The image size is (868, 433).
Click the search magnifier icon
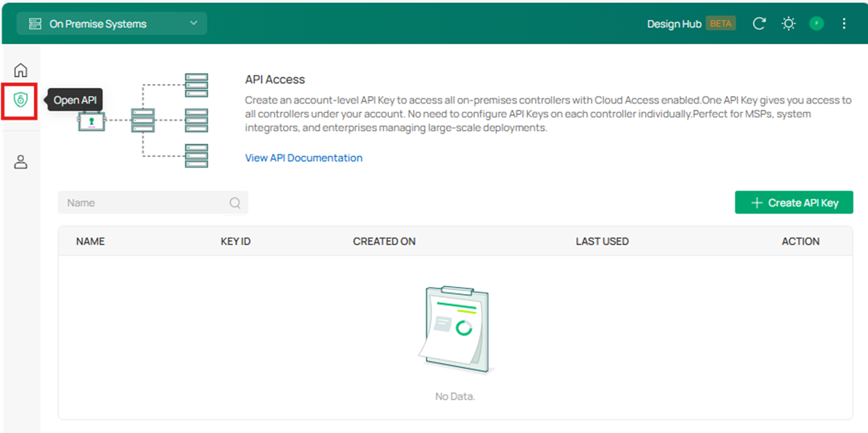point(235,203)
